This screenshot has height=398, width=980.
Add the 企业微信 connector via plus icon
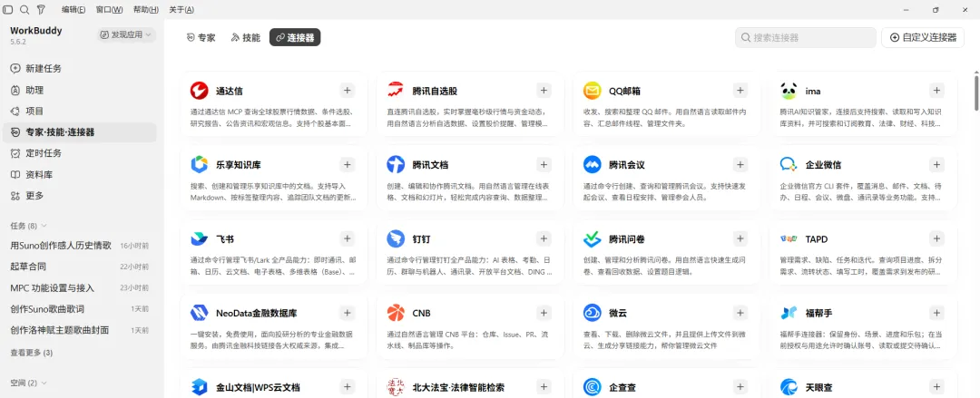pos(936,165)
